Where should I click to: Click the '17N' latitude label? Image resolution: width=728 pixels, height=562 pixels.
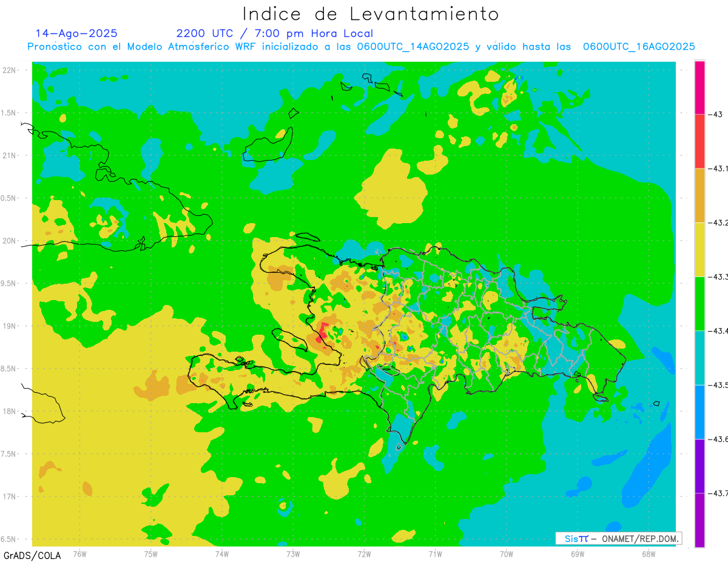tap(10, 496)
